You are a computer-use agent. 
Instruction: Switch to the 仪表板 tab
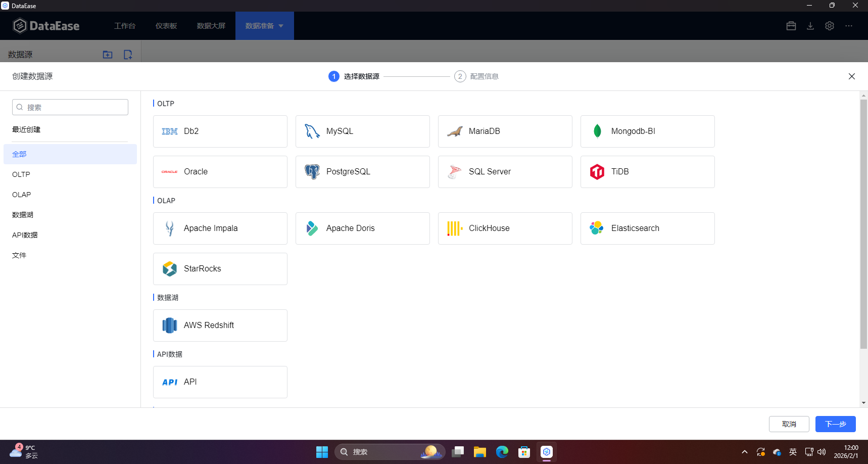pyautogui.click(x=166, y=26)
